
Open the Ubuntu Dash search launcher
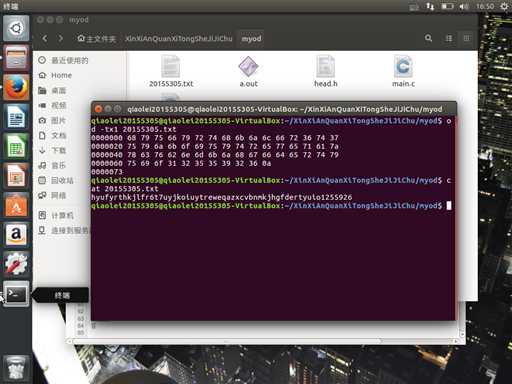tap(16, 28)
